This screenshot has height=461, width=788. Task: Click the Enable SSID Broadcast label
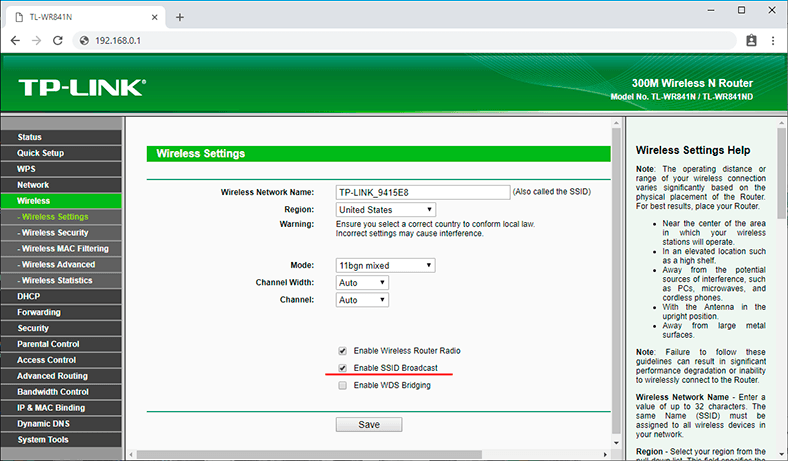[396, 368]
